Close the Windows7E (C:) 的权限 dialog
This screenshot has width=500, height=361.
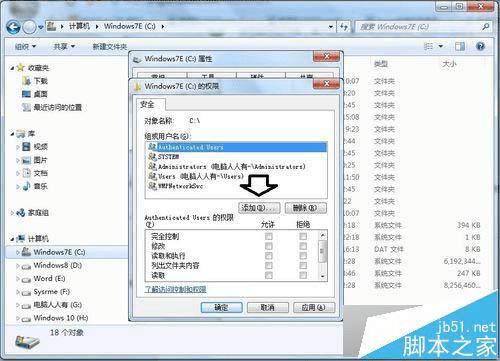(327, 84)
